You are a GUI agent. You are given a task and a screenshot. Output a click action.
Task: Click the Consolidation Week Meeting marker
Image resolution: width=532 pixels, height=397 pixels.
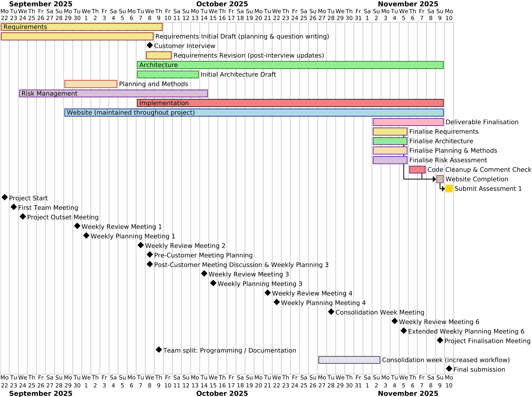click(331, 311)
